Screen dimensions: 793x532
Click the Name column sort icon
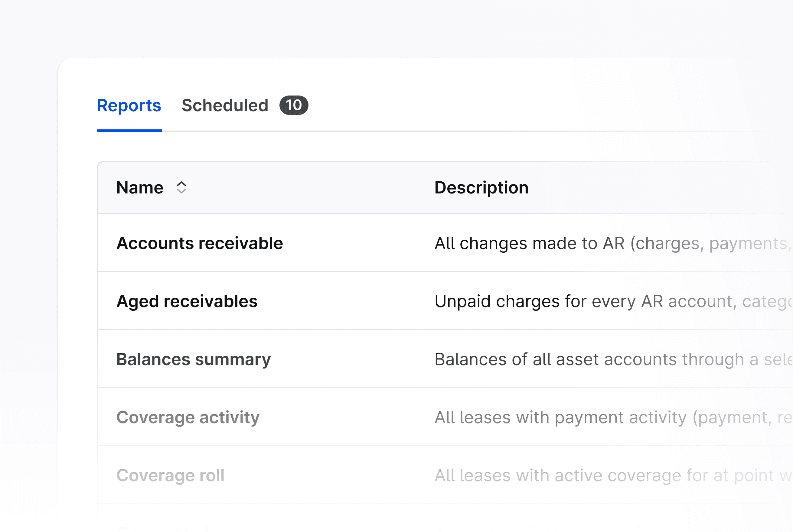(181, 188)
